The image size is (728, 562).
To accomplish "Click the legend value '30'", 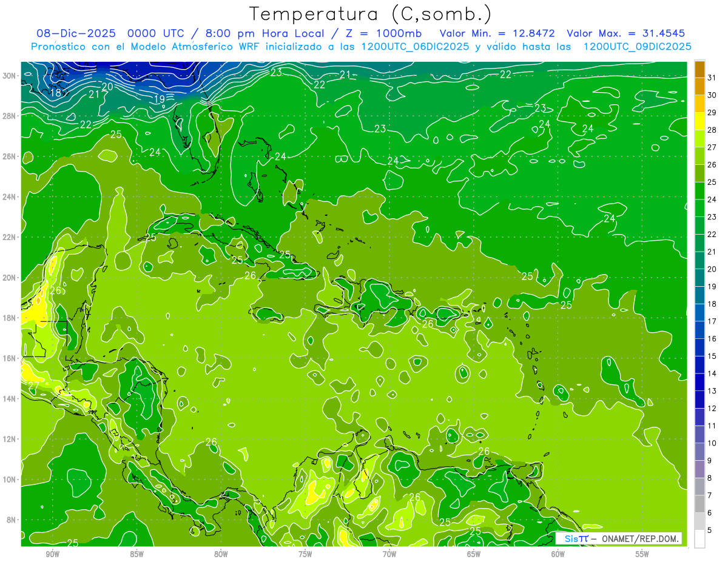I will pos(712,95).
